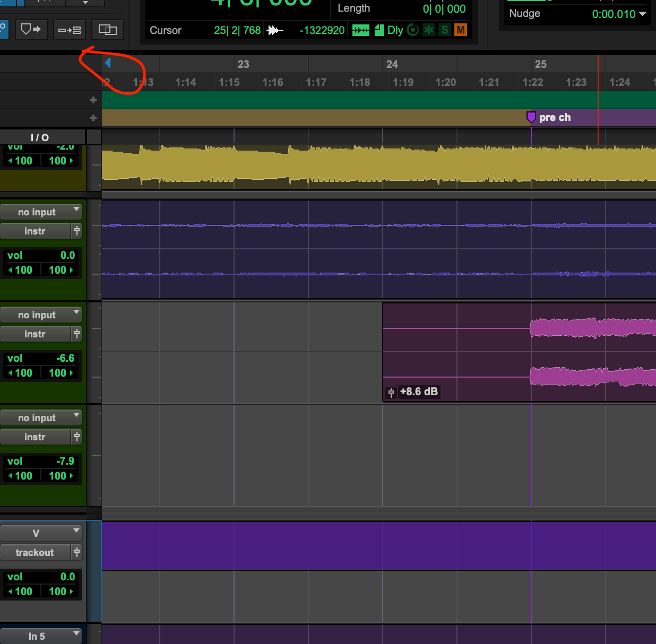Click instr output button above vol -6.6
The image size is (656, 644).
click(x=35, y=334)
